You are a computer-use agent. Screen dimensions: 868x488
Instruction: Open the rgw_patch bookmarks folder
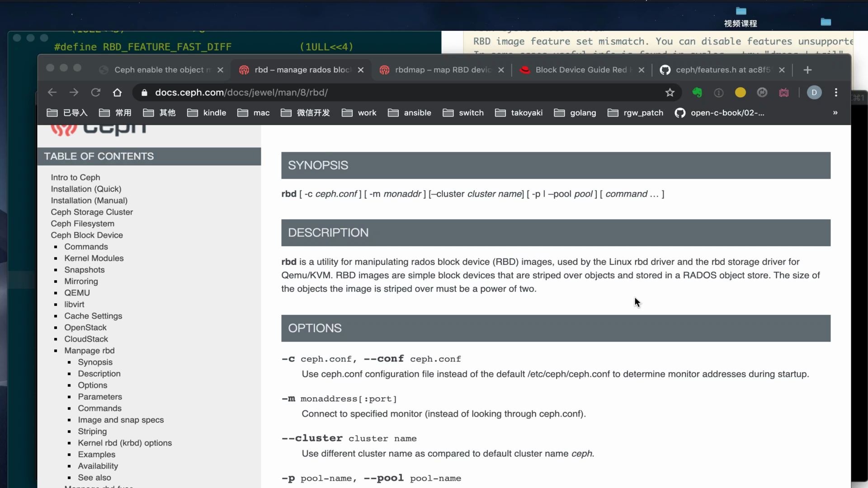coord(635,113)
